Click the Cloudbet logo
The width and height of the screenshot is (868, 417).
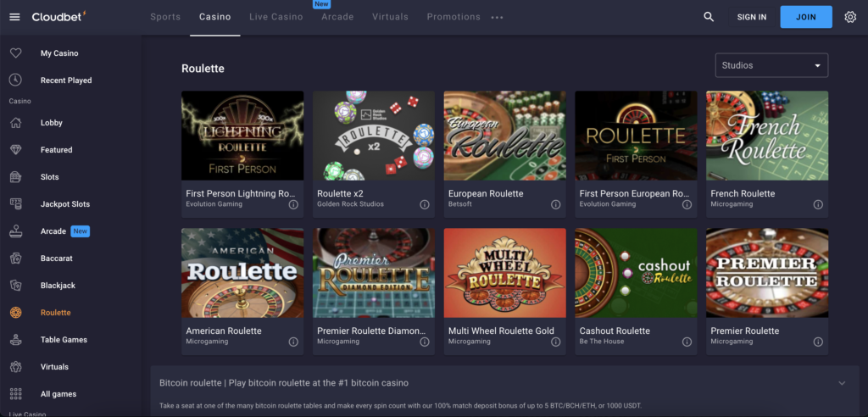[x=58, y=17]
